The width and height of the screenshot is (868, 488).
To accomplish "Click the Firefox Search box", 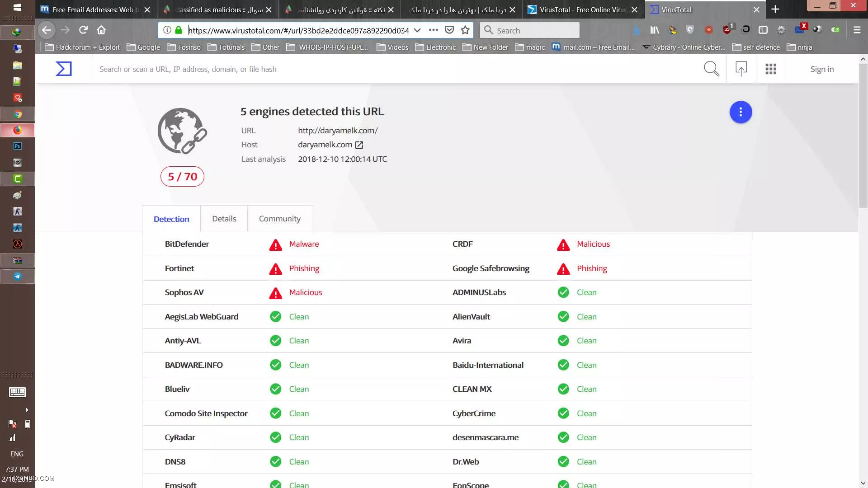I will coord(529,30).
